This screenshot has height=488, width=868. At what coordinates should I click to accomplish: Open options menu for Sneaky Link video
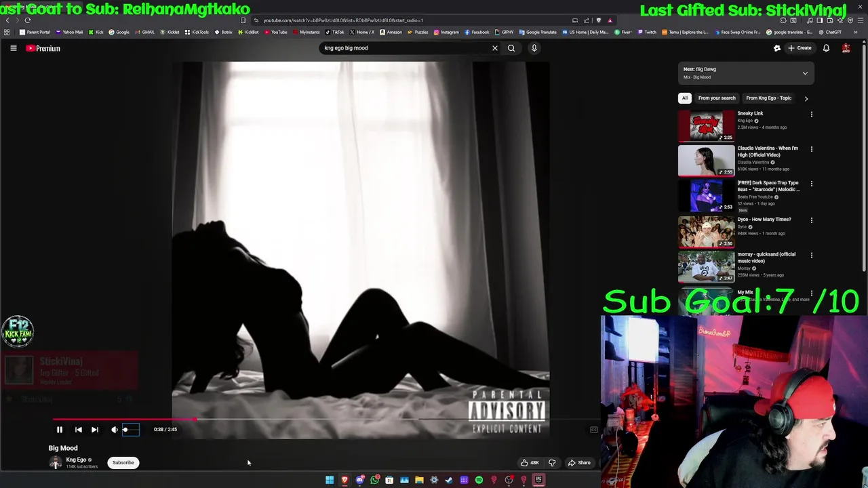[811, 115]
